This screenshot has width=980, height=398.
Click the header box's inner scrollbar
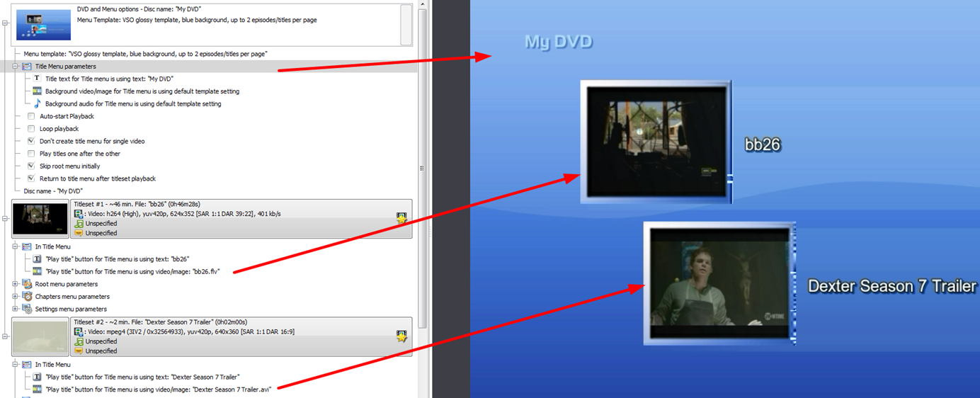pyautogui.click(x=406, y=24)
